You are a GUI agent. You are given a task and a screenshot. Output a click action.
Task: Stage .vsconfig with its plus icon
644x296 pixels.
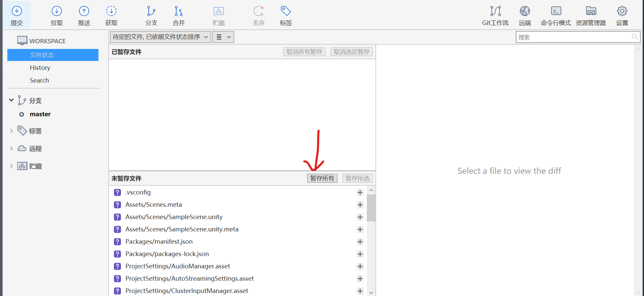pos(360,192)
